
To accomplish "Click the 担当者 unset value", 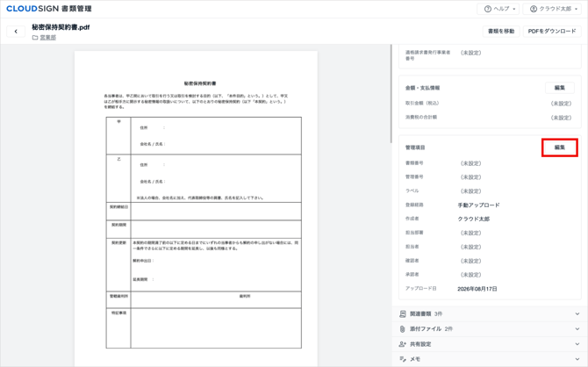I will (471, 247).
